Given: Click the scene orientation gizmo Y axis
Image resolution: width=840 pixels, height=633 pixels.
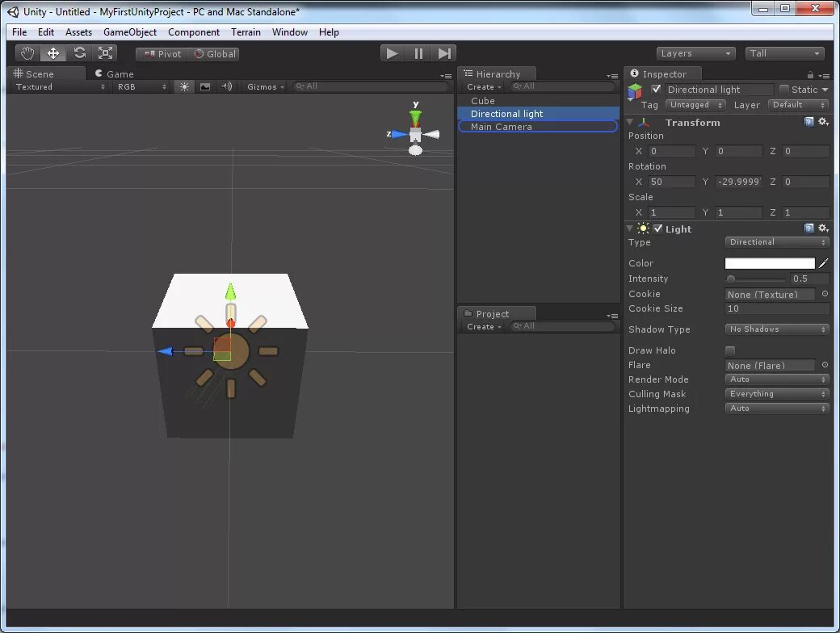Looking at the screenshot, I should pyautogui.click(x=416, y=117).
